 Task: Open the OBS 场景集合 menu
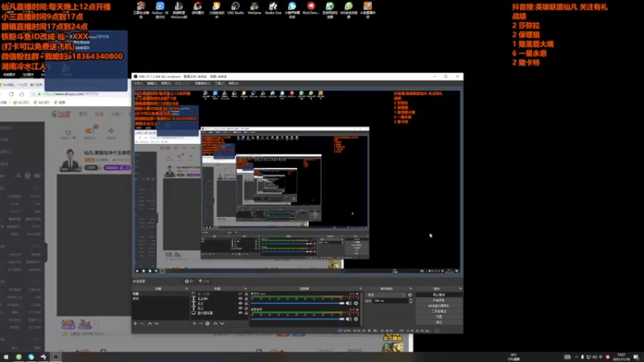tap(203, 84)
